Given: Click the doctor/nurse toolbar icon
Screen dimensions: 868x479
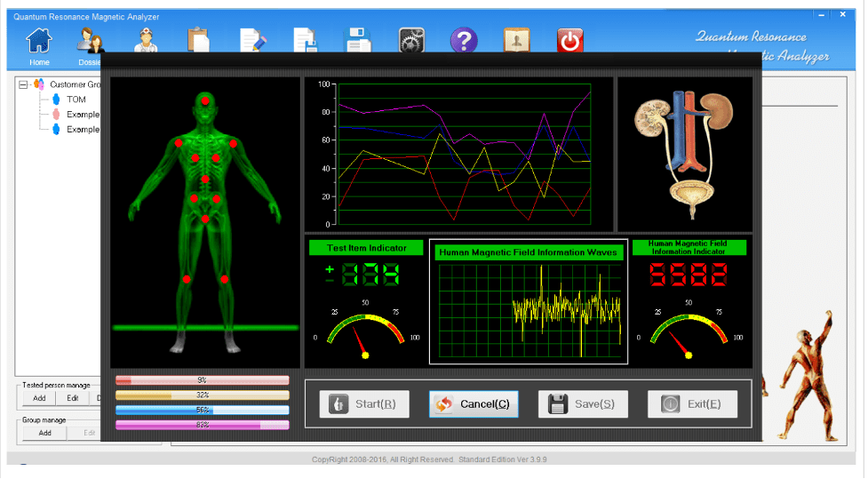Looking at the screenshot, I should [146, 40].
